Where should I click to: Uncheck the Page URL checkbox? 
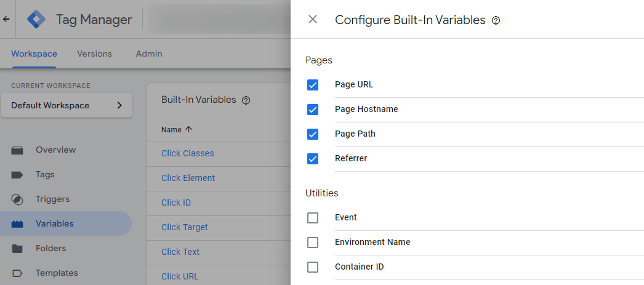[x=313, y=85]
